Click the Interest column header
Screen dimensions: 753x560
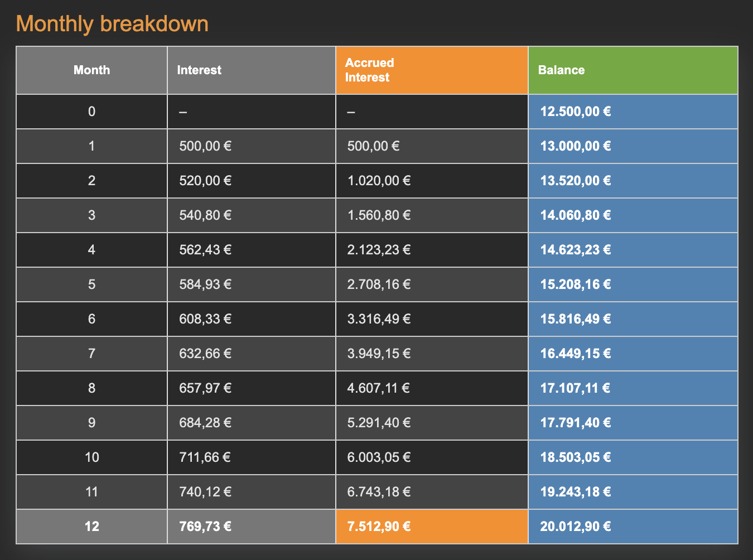coord(252,70)
